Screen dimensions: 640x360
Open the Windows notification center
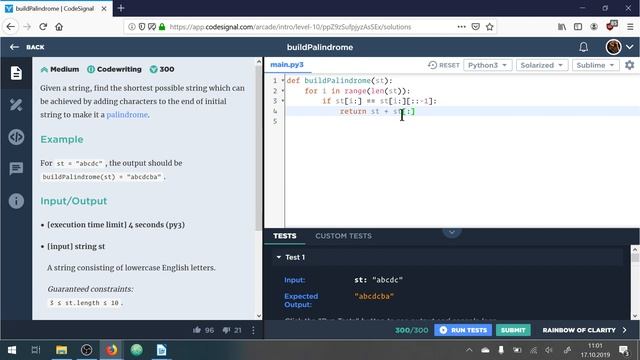coord(624,350)
